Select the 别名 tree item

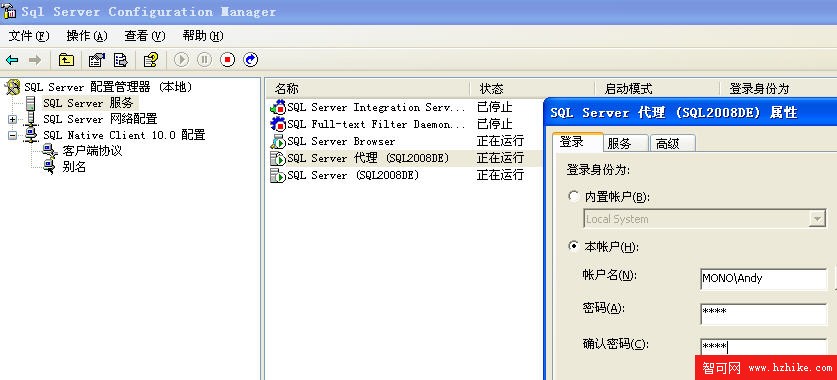(74, 167)
